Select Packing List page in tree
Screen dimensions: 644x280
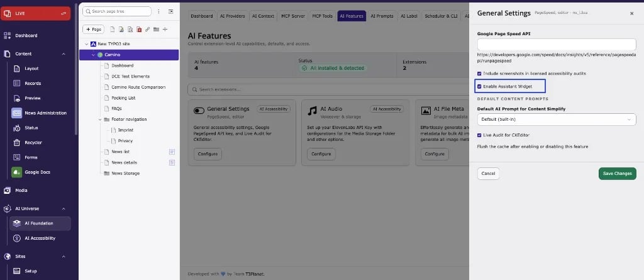tap(123, 98)
